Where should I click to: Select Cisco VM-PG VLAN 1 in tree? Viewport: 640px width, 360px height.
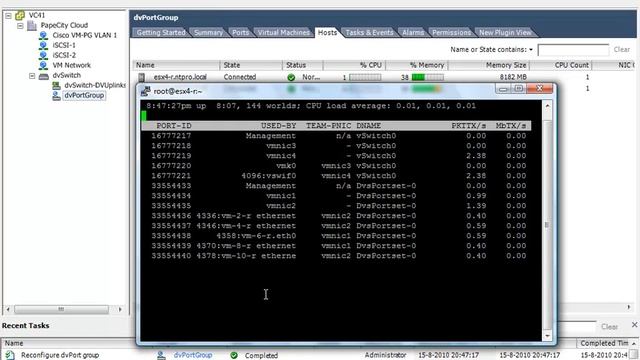tap(84, 36)
